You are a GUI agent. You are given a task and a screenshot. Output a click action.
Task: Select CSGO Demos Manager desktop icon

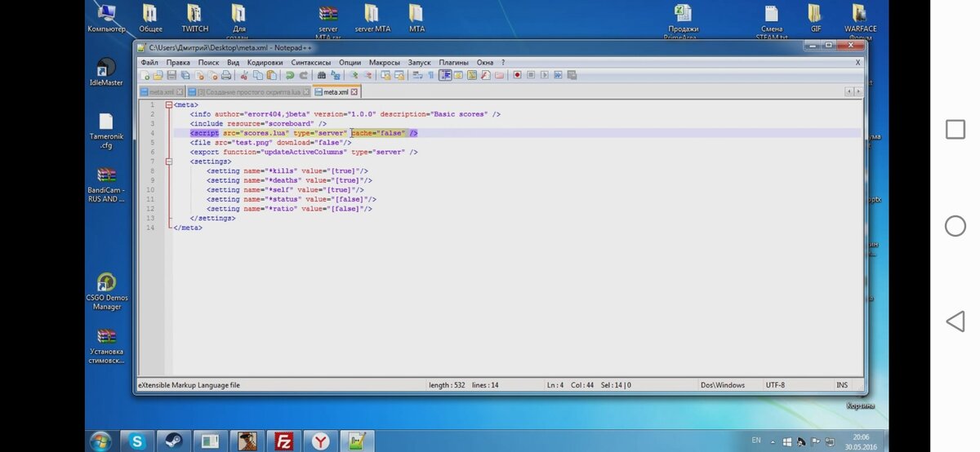tap(106, 291)
